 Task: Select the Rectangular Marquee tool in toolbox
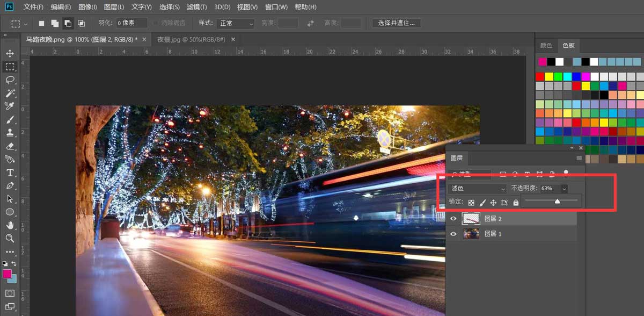10,67
